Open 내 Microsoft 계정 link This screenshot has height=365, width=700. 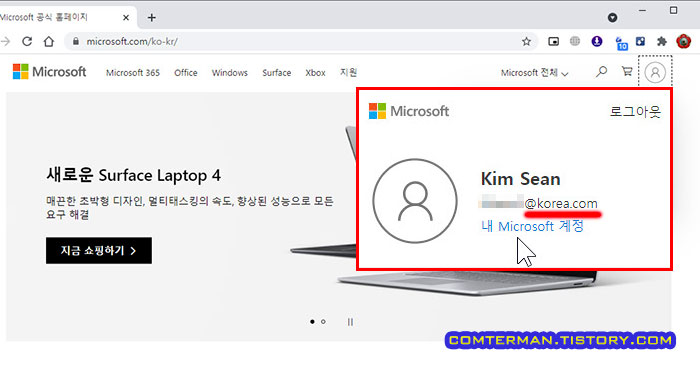tap(532, 226)
